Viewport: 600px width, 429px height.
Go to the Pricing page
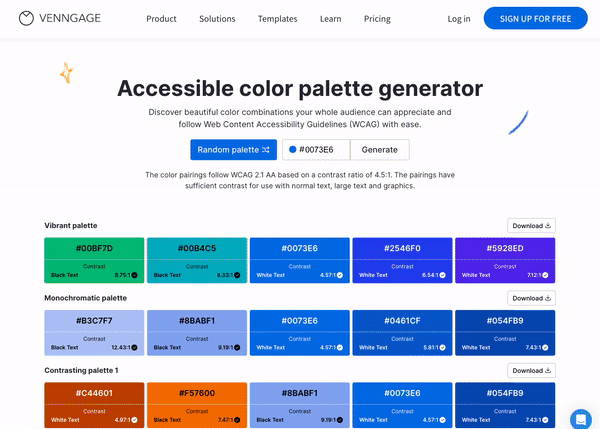point(377,19)
